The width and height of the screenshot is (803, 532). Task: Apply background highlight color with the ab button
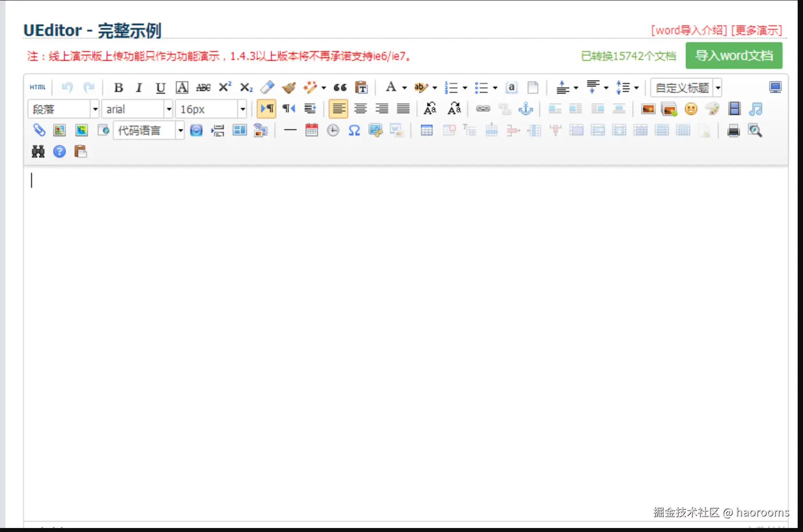click(x=420, y=87)
